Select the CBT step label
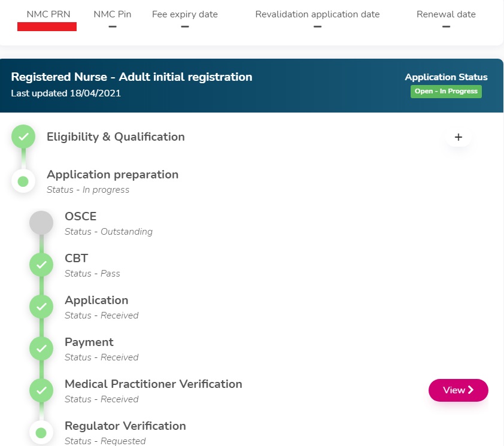 (x=76, y=259)
